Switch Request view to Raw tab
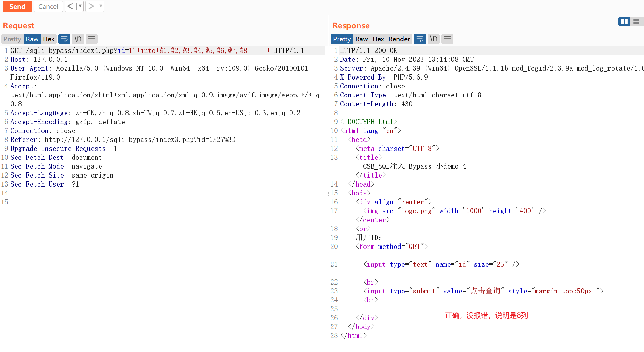This screenshot has width=644, height=352. pyautogui.click(x=32, y=39)
